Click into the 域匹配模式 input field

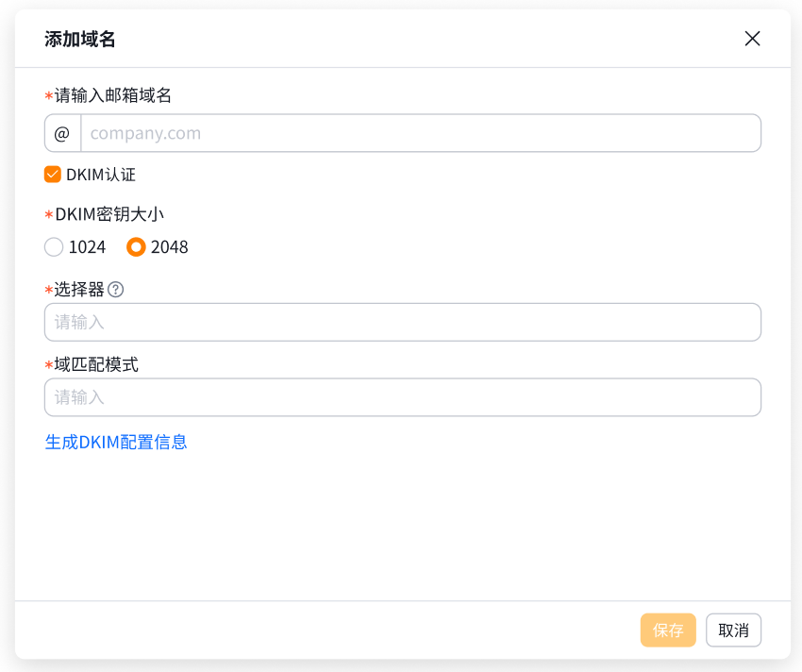403,397
